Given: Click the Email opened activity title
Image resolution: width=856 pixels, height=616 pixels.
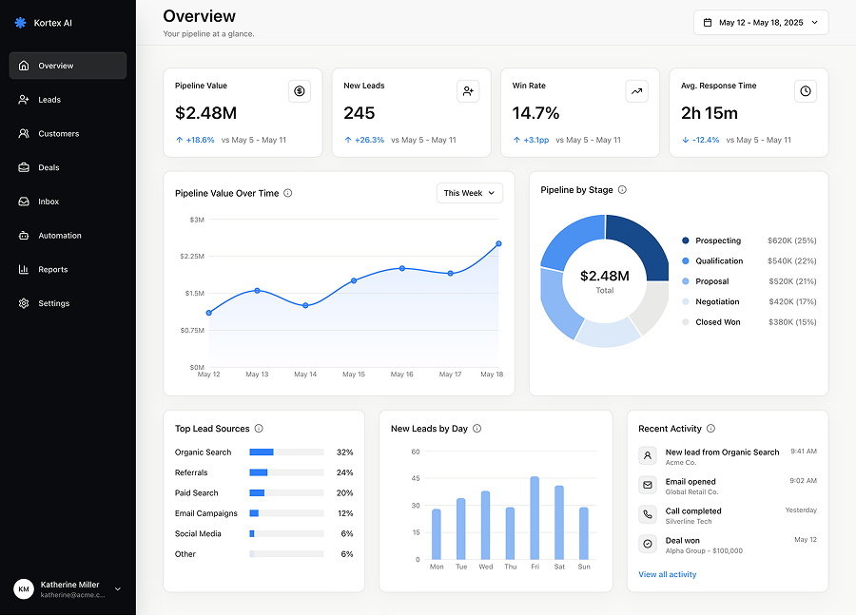Looking at the screenshot, I should click(691, 481).
